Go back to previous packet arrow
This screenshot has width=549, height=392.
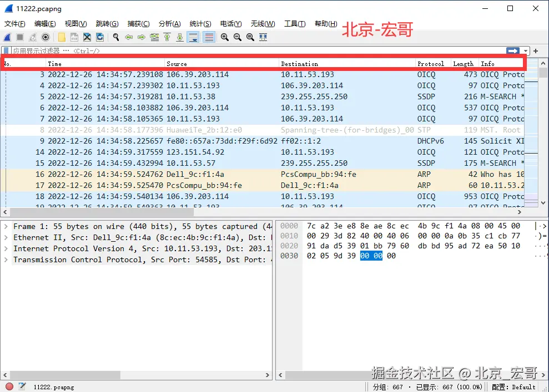[x=129, y=37]
